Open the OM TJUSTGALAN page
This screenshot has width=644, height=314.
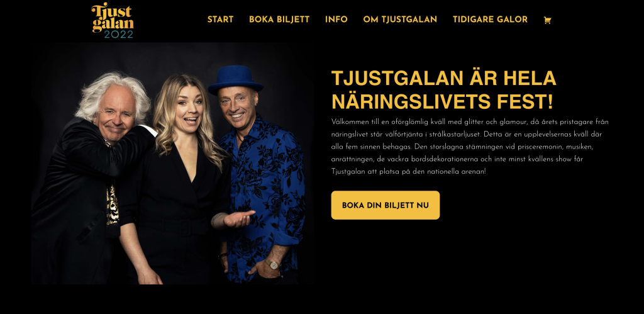(x=400, y=20)
